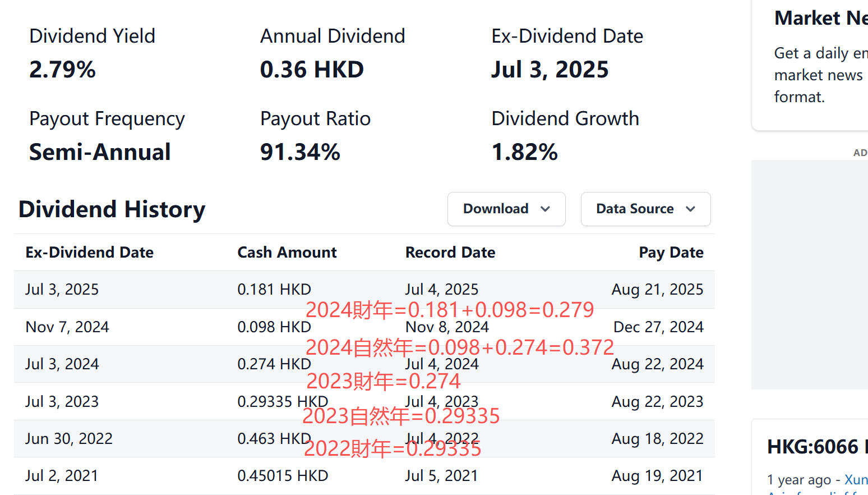Click the chevron arrow inside Download
868x495 pixels.
pyautogui.click(x=545, y=209)
